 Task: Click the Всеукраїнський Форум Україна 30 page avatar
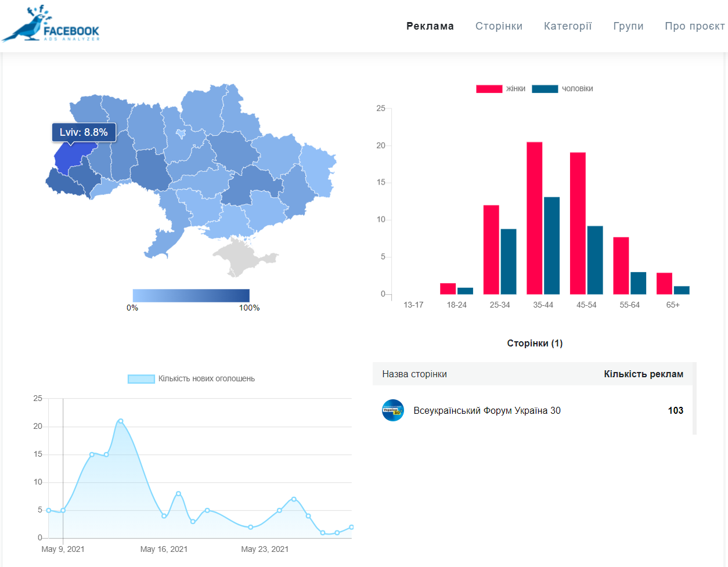[393, 410]
